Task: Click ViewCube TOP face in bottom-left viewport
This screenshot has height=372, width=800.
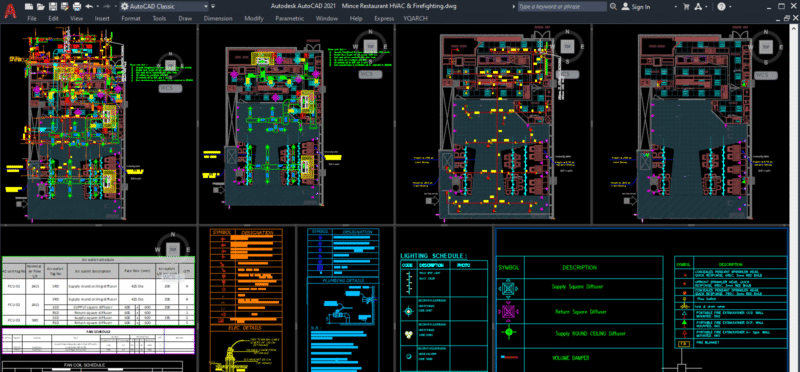Action: [173, 250]
